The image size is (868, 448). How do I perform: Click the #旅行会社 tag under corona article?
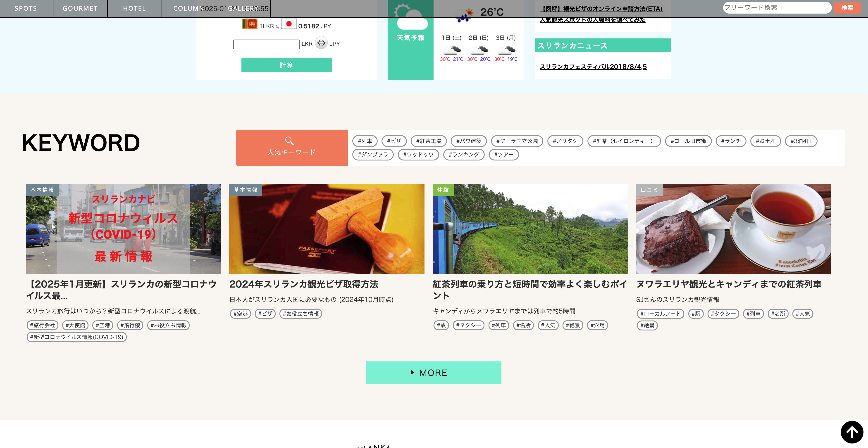pyautogui.click(x=43, y=325)
